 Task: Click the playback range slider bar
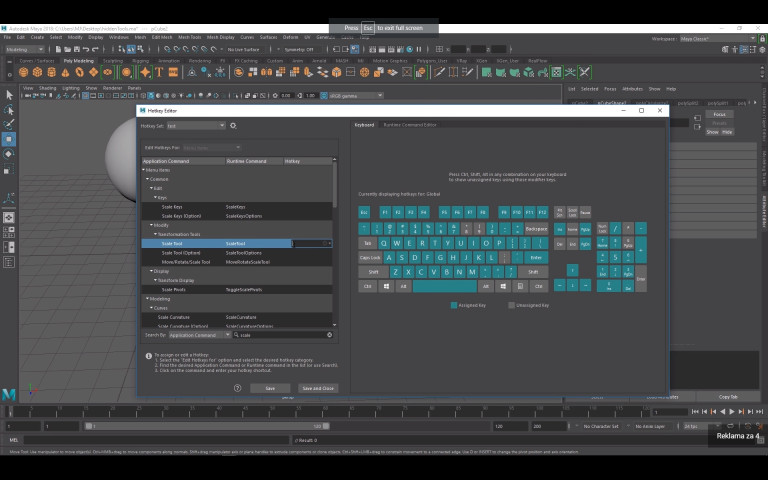[207, 426]
